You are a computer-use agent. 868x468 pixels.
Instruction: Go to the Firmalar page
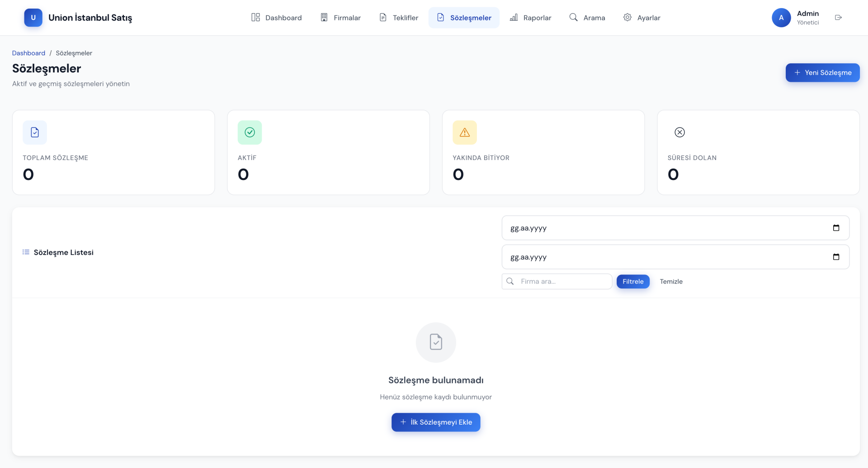(340, 18)
